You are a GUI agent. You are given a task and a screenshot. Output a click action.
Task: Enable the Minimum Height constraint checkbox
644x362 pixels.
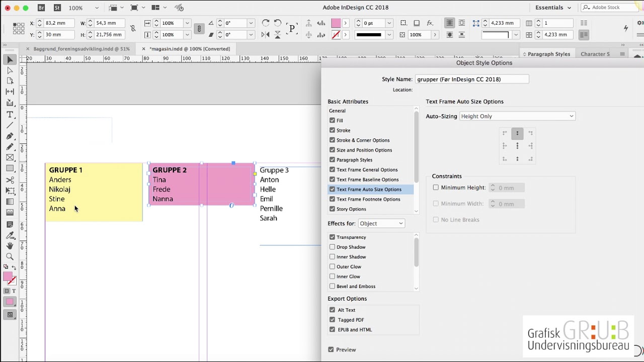click(x=436, y=188)
